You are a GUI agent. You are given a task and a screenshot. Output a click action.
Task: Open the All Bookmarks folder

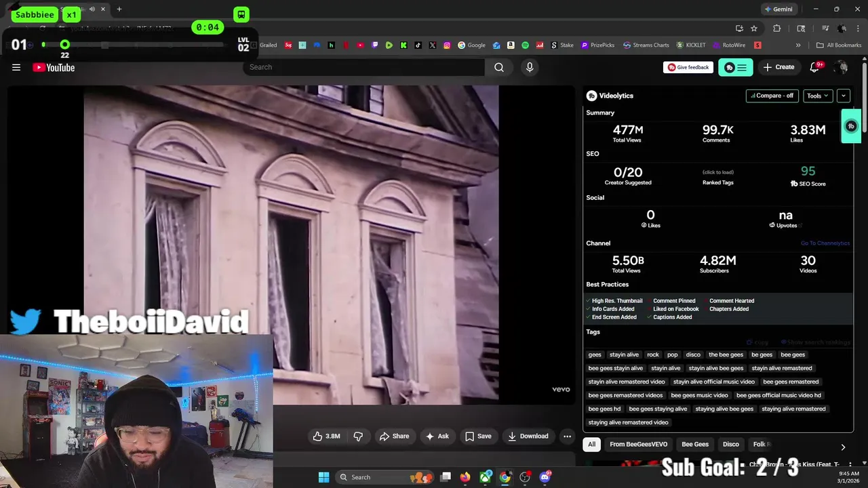point(839,45)
